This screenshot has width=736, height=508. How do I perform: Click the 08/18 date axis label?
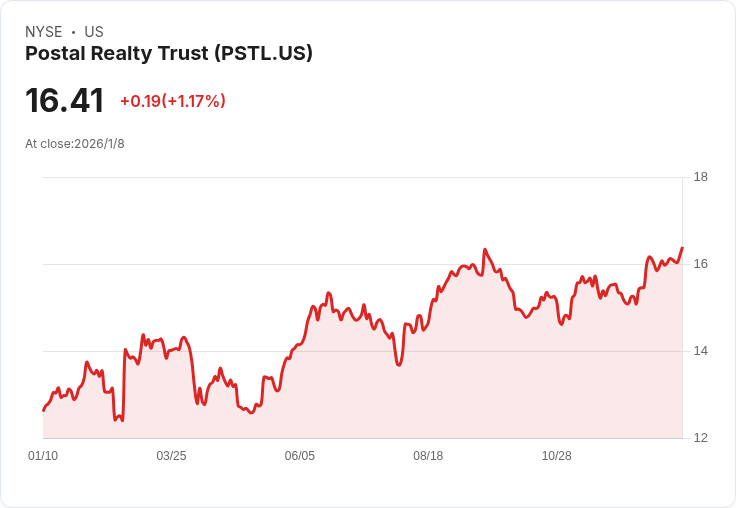point(428,455)
